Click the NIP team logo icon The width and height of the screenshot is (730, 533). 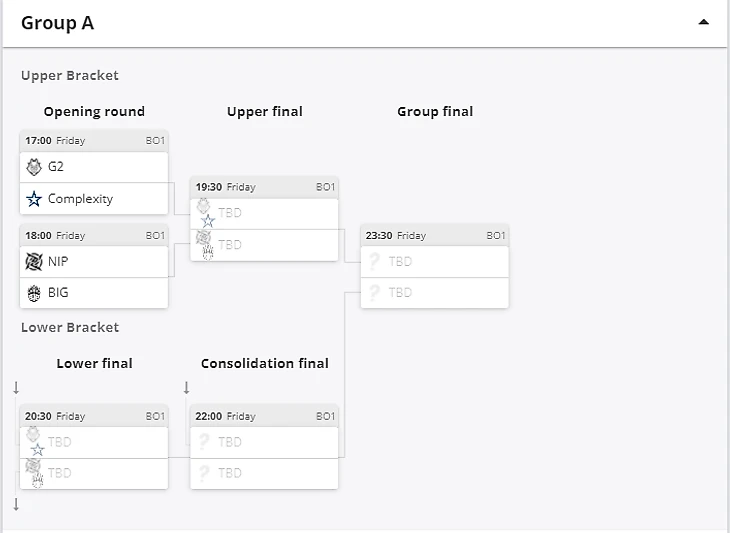pyautogui.click(x=34, y=261)
